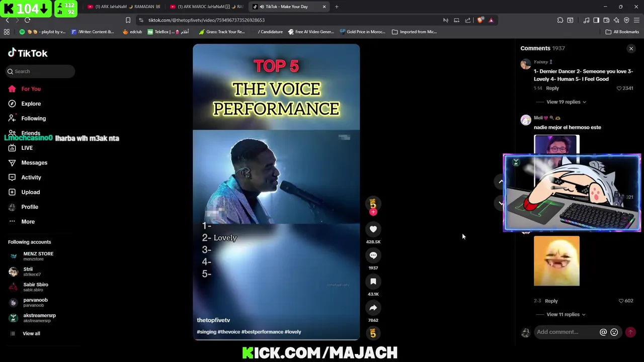
Task: Expand View 19 replies
Action: 566,102
